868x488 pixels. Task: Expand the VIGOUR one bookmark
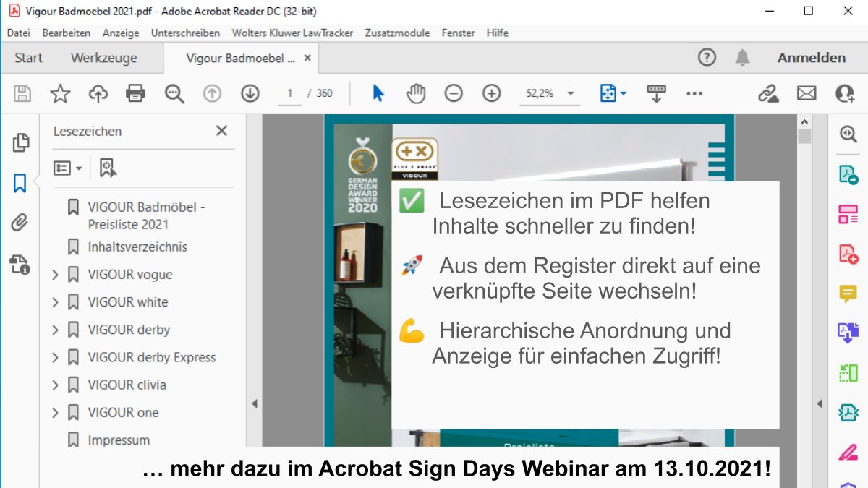coord(56,412)
